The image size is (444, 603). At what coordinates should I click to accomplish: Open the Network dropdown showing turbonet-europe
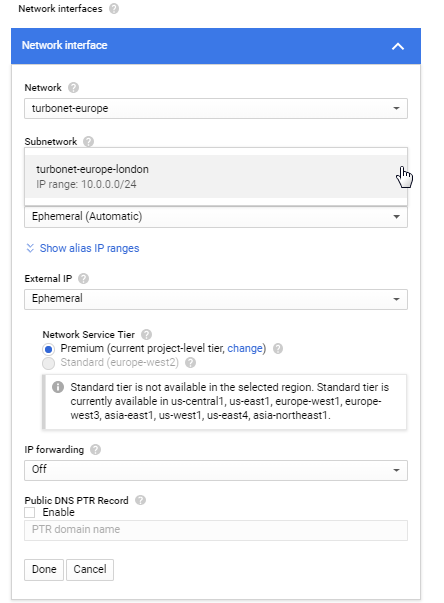point(216,108)
